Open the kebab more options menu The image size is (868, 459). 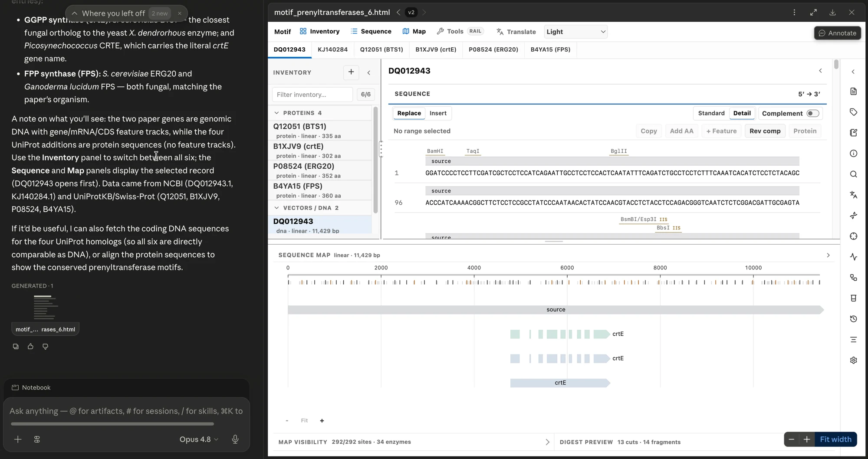(794, 12)
